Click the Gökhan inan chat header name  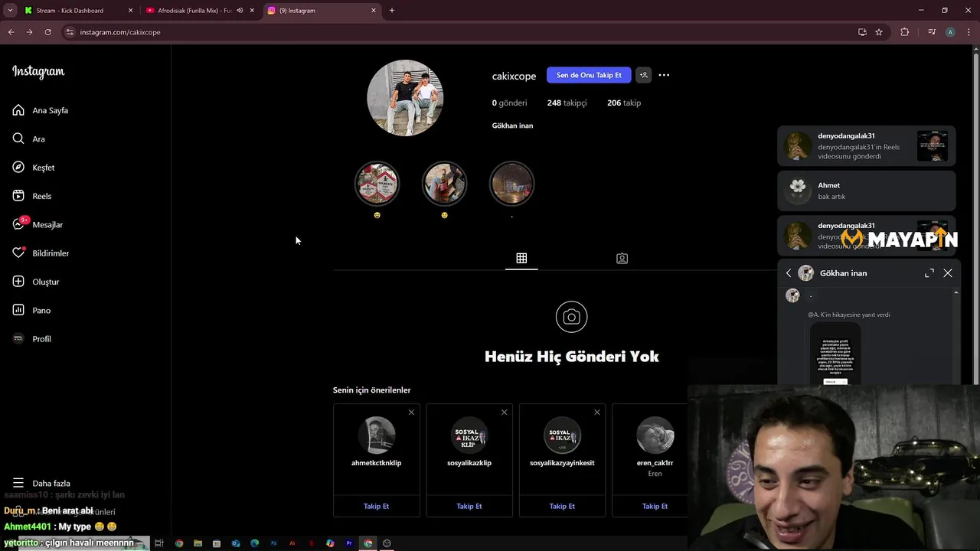[x=843, y=273]
